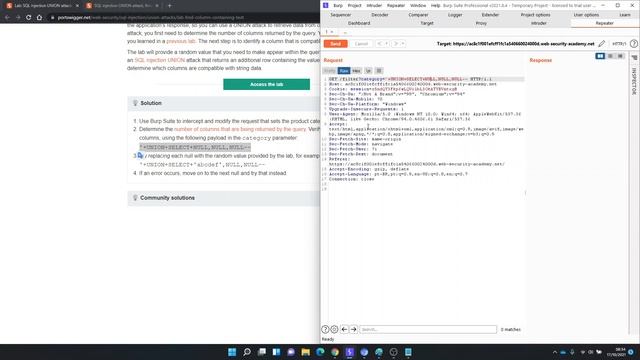Open the forward history dropdown arrow
Screen dimensions: 640x360
(x=402, y=44)
